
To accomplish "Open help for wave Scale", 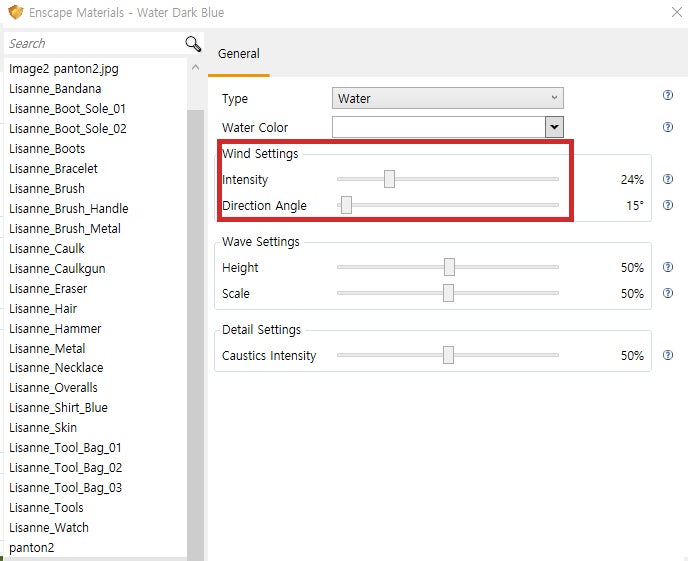I will (667, 293).
